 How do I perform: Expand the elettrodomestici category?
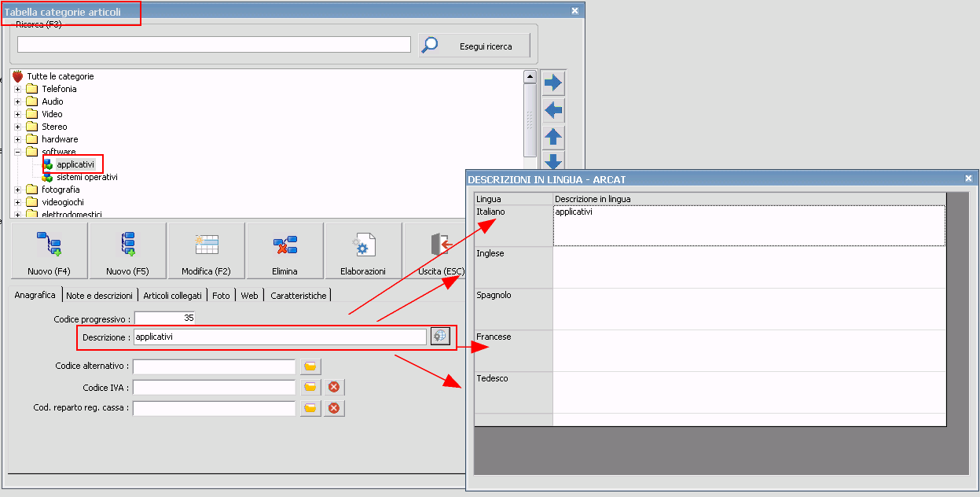pyautogui.click(x=18, y=214)
